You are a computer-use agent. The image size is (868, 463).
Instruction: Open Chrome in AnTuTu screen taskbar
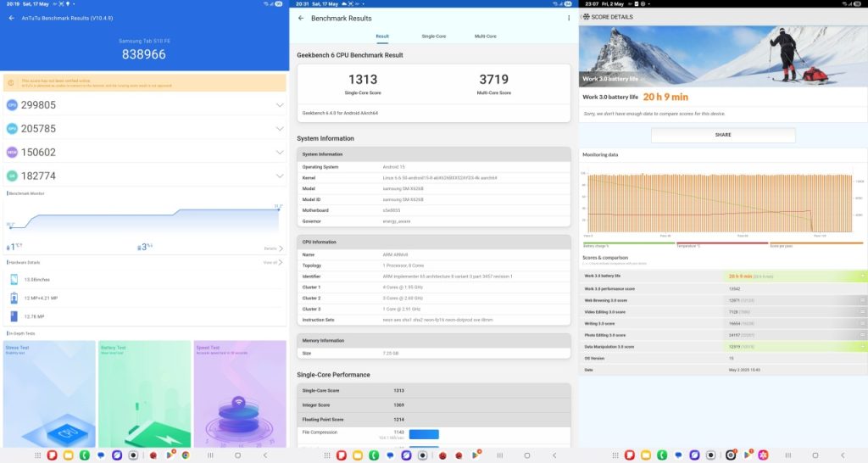(186, 455)
